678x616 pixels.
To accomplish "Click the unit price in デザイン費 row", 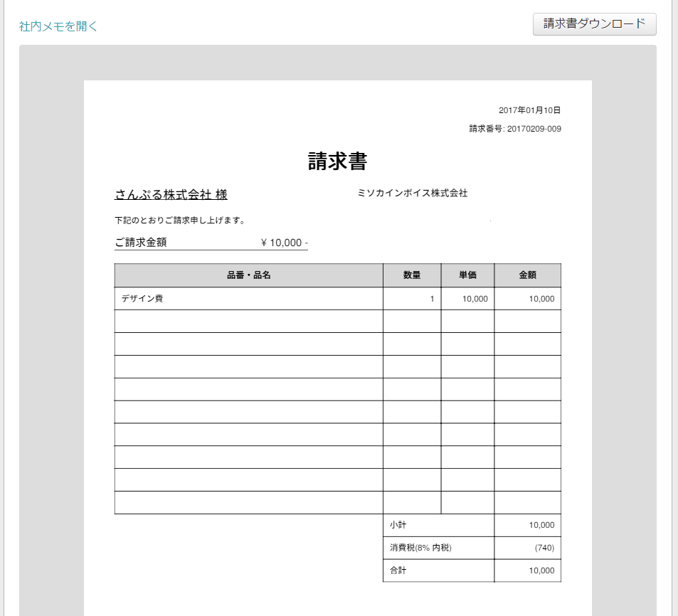I will pyautogui.click(x=475, y=299).
